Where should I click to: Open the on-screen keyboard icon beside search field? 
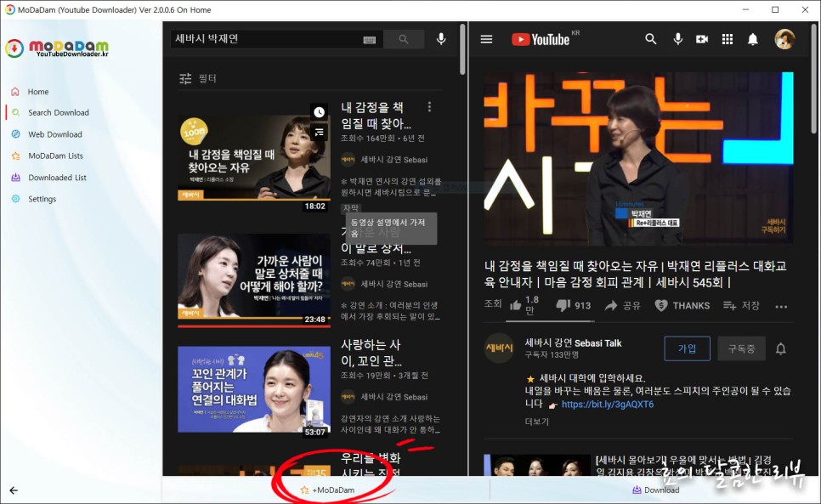pyautogui.click(x=368, y=39)
